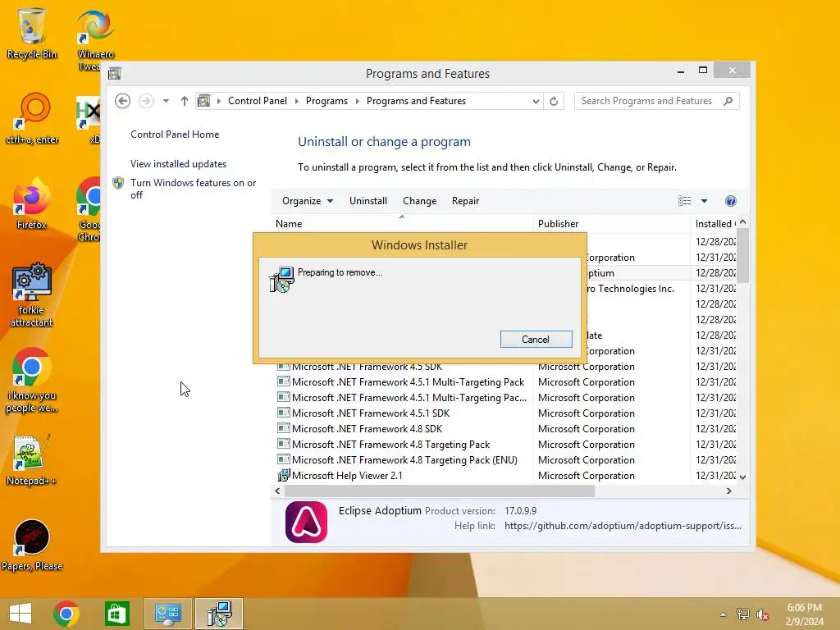Click the Programs breadcrumb
This screenshot has height=630, width=840.
pos(326,101)
